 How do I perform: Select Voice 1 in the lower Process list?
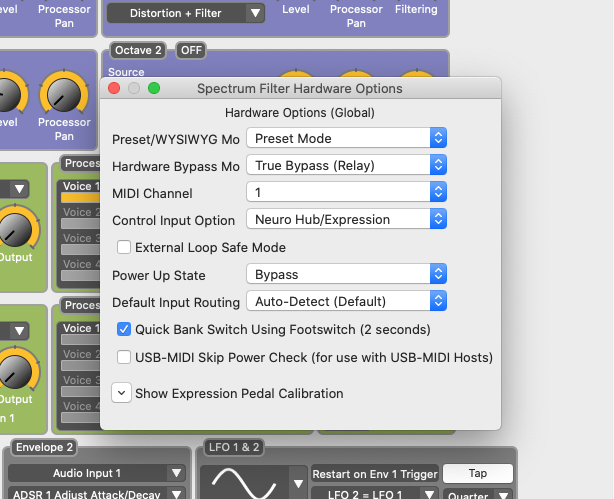(x=81, y=333)
